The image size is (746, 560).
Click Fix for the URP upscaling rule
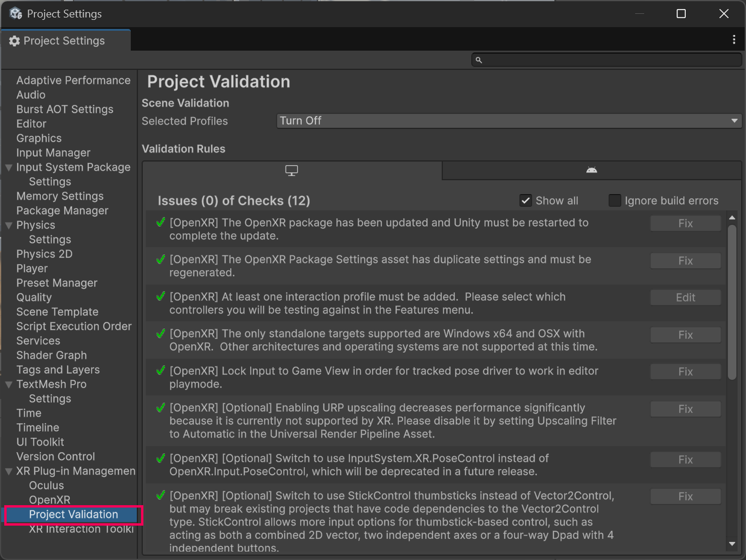tap(685, 409)
